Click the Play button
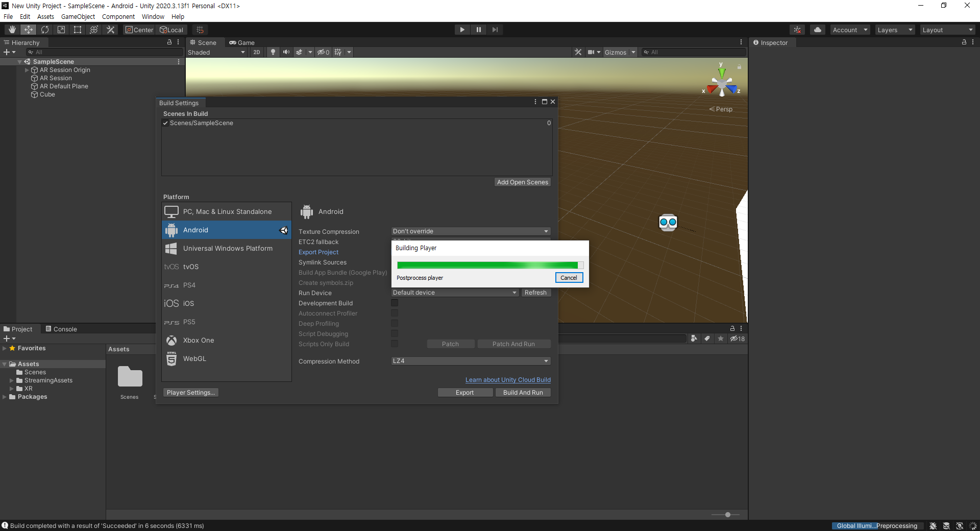The height and width of the screenshot is (531, 980). pos(462,30)
